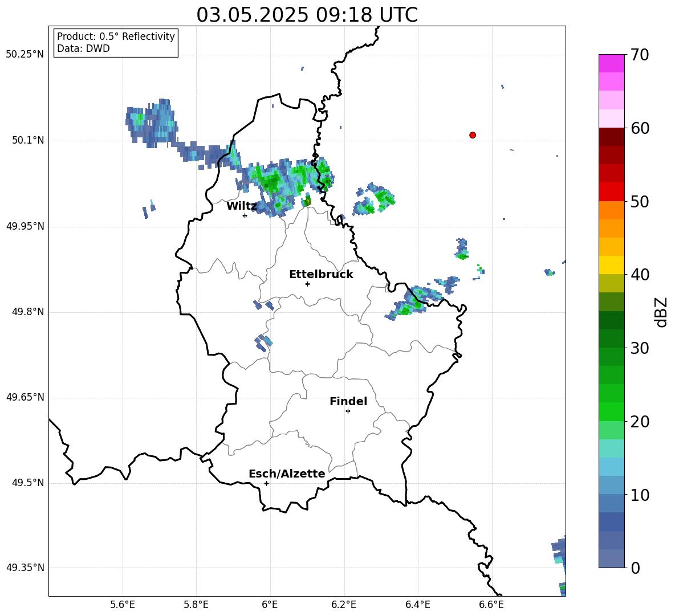Viewport: 675px width, 616px height.
Task: Click the title 03.05.2025 09:18 UTC
Action: point(307,14)
